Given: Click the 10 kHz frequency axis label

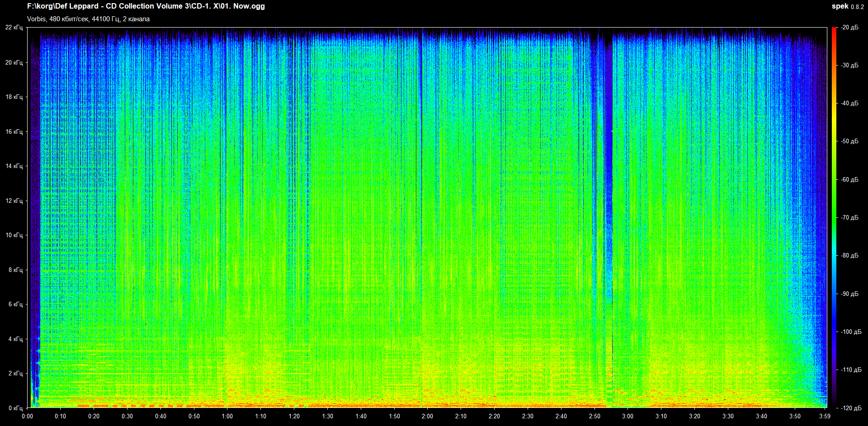Looking at the screenshot, I should (14, 235).
